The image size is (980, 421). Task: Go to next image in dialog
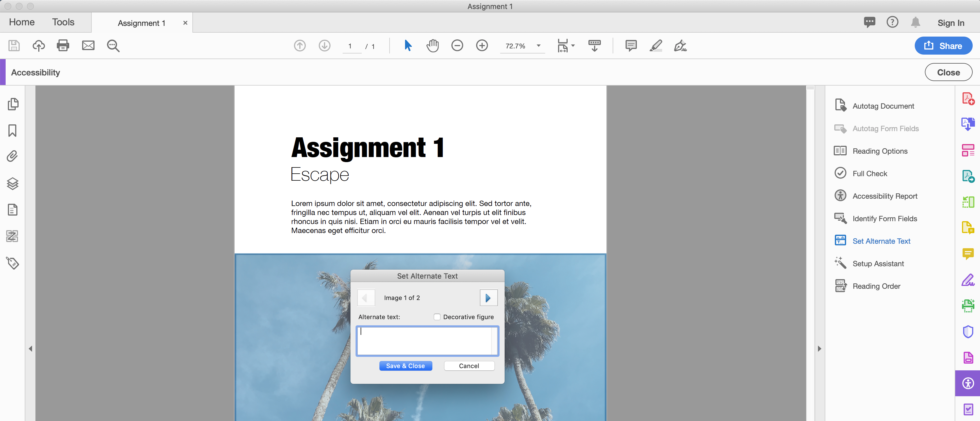coord(488,298)
